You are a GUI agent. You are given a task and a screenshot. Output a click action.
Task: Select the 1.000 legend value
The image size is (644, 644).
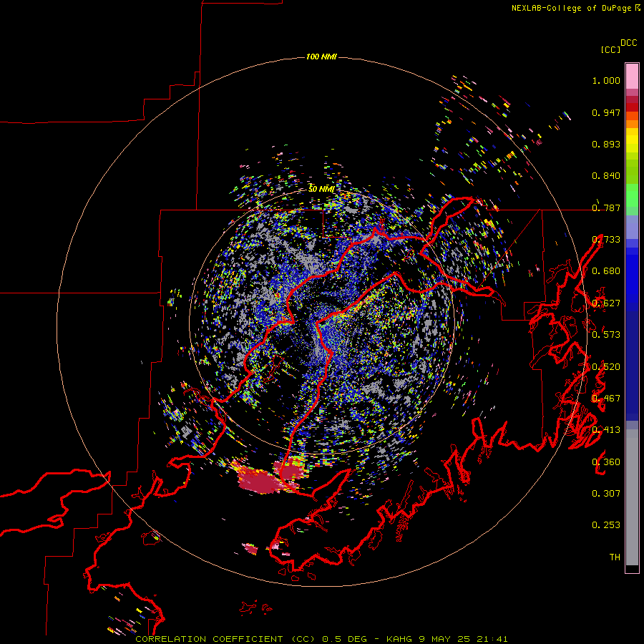coord(606,80)
